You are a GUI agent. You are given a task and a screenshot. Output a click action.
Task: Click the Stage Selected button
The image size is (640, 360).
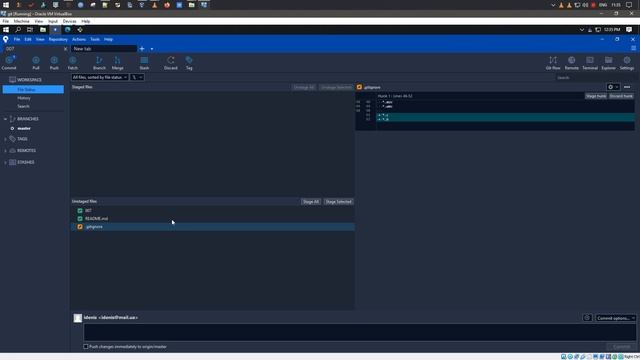pyautogui.click(x=338, y=202)
